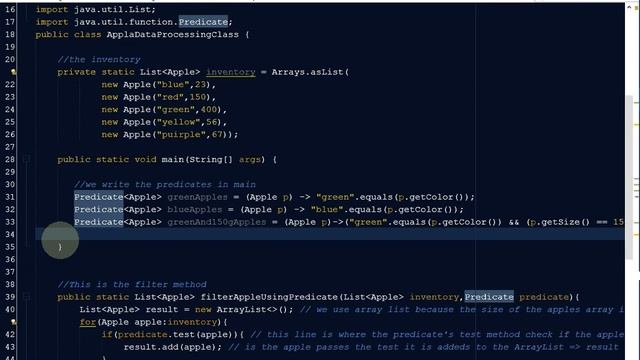Image resolution: width=640 pixels, height=360 pixels.
Task: Click the lightbulb icon beside the inventory declaration
Action: [13, 72]
